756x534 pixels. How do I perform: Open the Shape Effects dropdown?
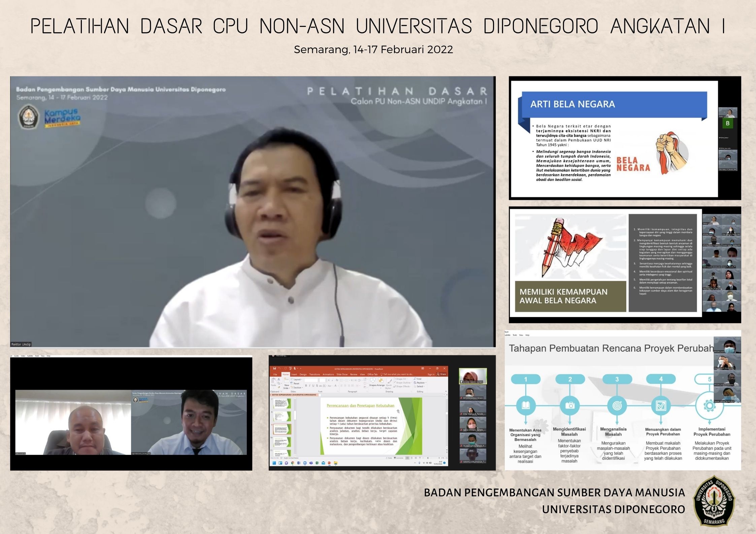402,386
